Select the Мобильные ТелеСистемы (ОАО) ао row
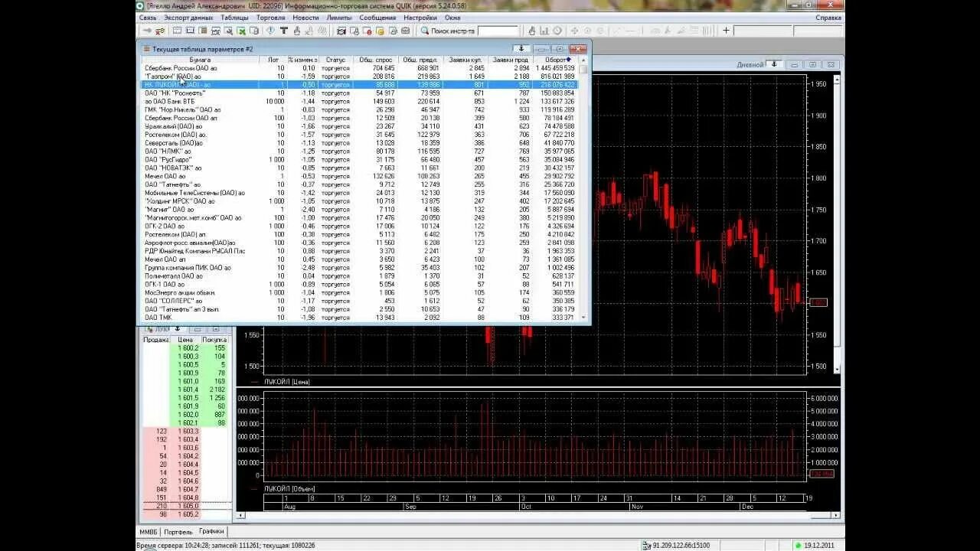Image resolution: width=980 pixels, height=551 pixels. [x=360, y=193]
